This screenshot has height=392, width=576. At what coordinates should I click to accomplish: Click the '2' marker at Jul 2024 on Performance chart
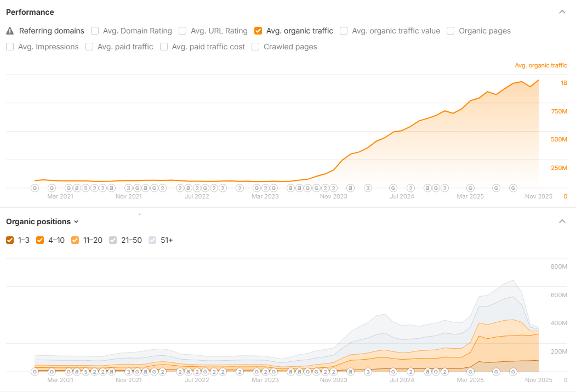410,188
